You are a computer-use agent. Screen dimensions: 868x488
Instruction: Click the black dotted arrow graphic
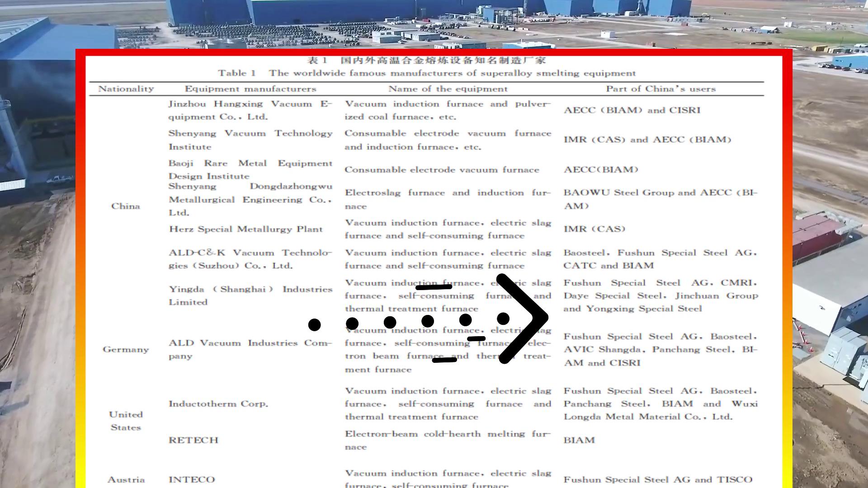coord(427,322)
